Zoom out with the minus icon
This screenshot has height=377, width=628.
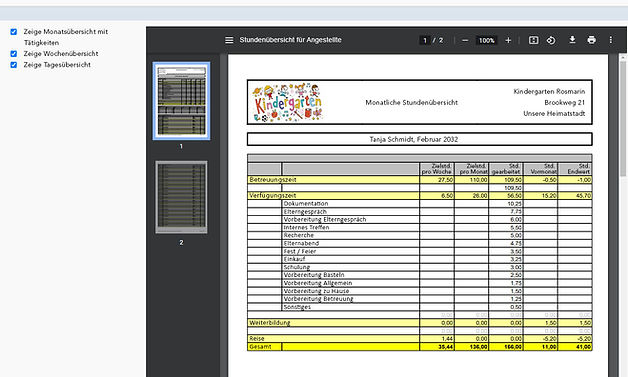click(465, 40)
